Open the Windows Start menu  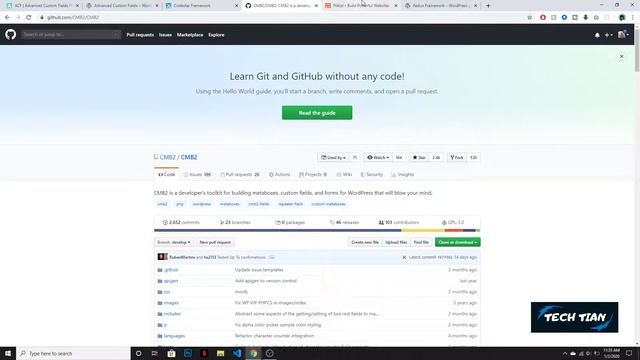tap(8, 353)
